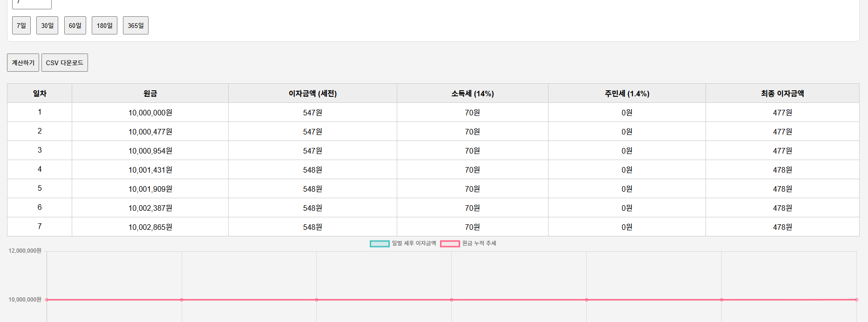Click 0원 resident tax in day 6 row
This screenshot has width=868, height=322.
click(x=627, y=208)
